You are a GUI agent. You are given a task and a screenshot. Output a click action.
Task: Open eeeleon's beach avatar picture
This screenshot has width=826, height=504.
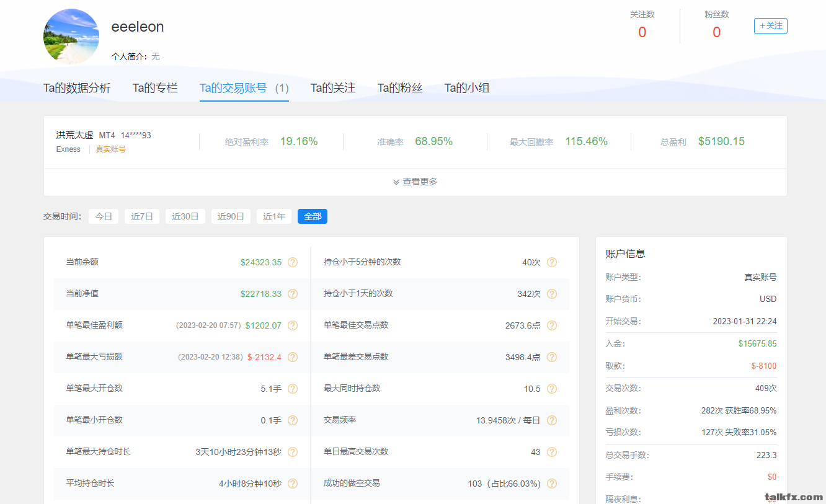(71, 37)
